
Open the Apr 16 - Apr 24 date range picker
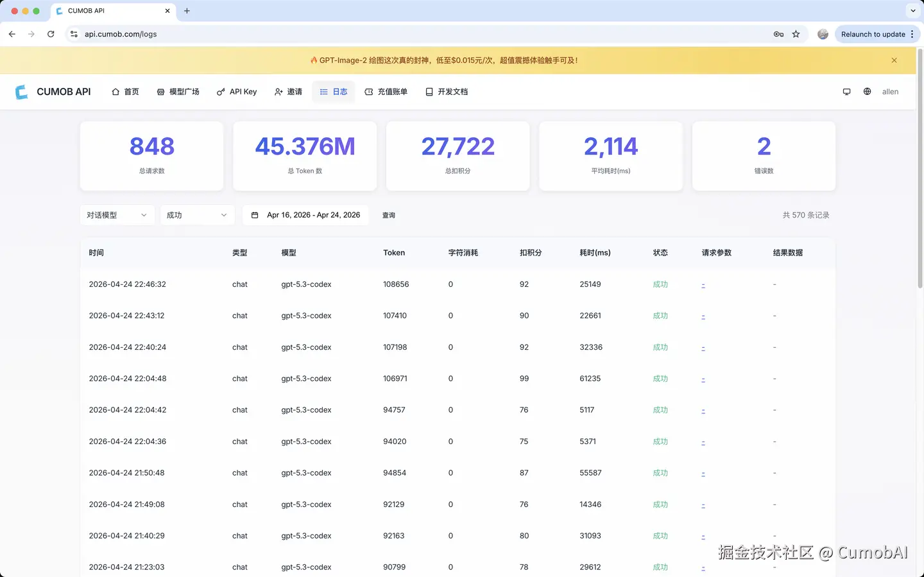pyautogui.click(x=305, y=215)
